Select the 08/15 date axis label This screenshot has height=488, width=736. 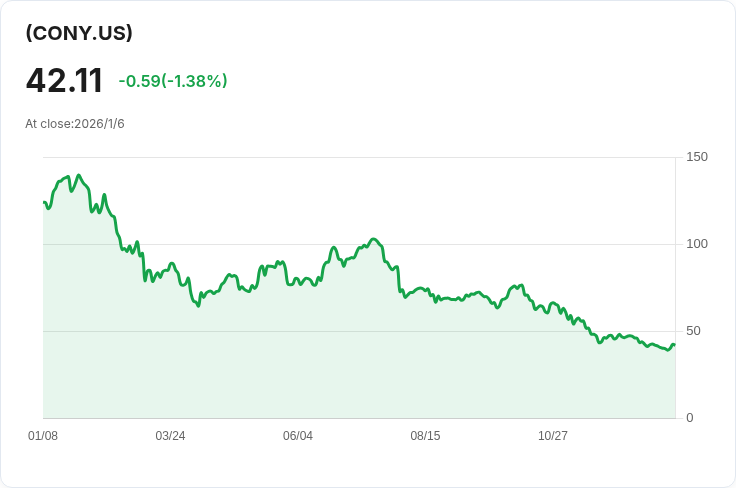425,436
